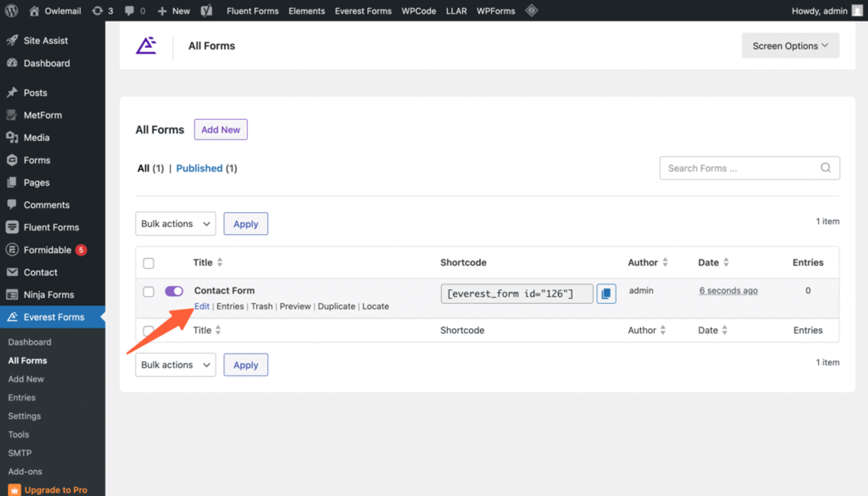Click the Dashboard gauge icon in sidebar
Image resolution: width=868 pixels, height=496 pixels.
tap(12, 63)
